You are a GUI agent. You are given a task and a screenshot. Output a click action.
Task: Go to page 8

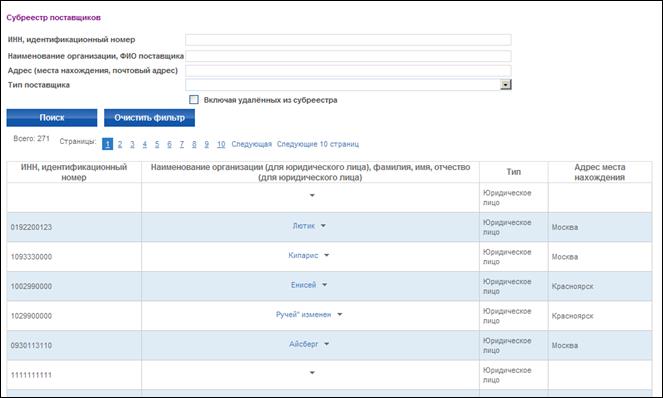tap(194, 144)
